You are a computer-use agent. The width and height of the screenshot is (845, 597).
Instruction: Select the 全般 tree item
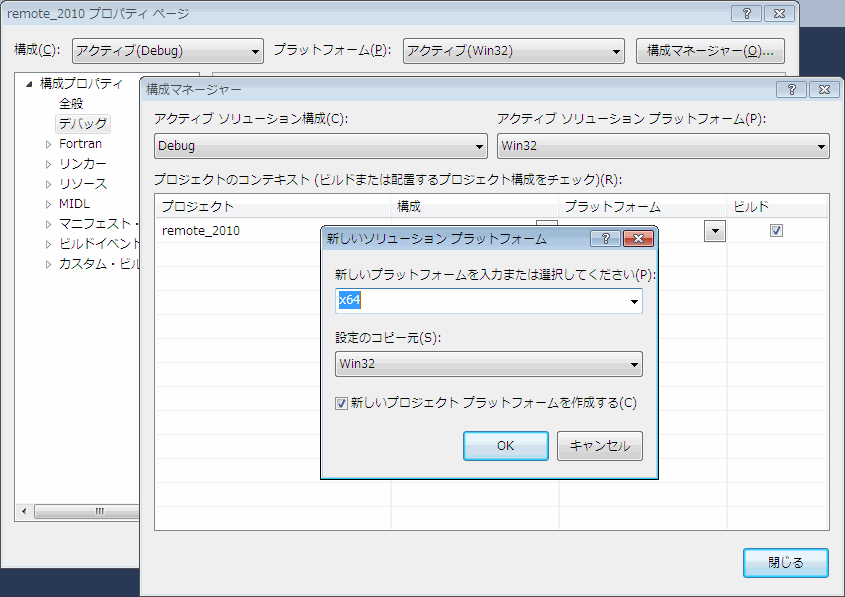[x=71, y=104]
